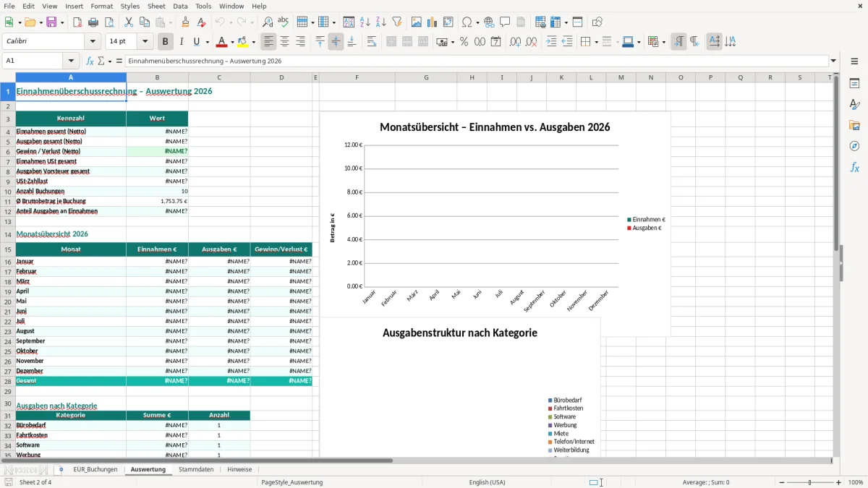868x488 pixels.
Task: Expand the formula bar
Action: [834, 61]
